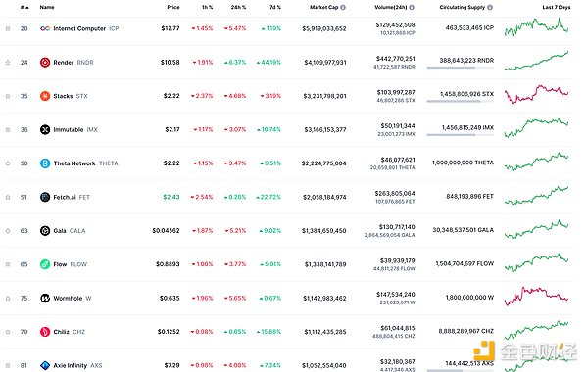
Task: Click the Flow coin logo
Action: 45,264
